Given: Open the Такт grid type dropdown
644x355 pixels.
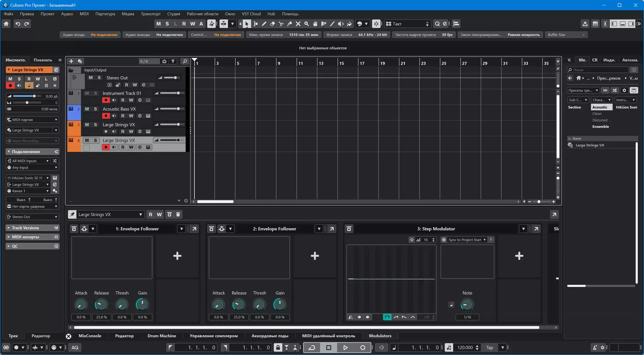Looking at the screenshot, I should click(x=408, y=24).
